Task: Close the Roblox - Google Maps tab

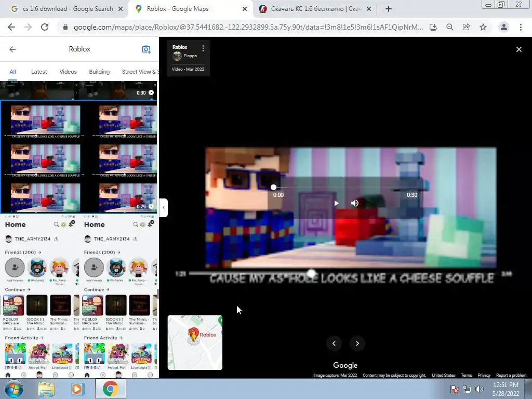Action: pos(245,9)
